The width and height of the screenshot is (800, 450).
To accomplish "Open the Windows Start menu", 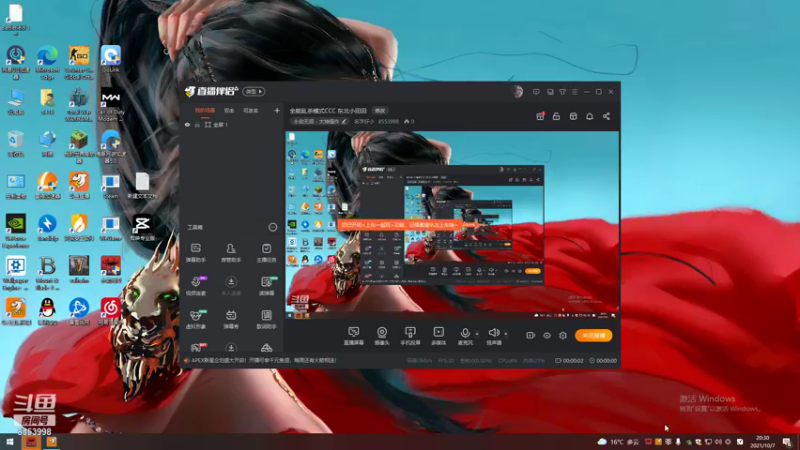I will tap(9, 442).
